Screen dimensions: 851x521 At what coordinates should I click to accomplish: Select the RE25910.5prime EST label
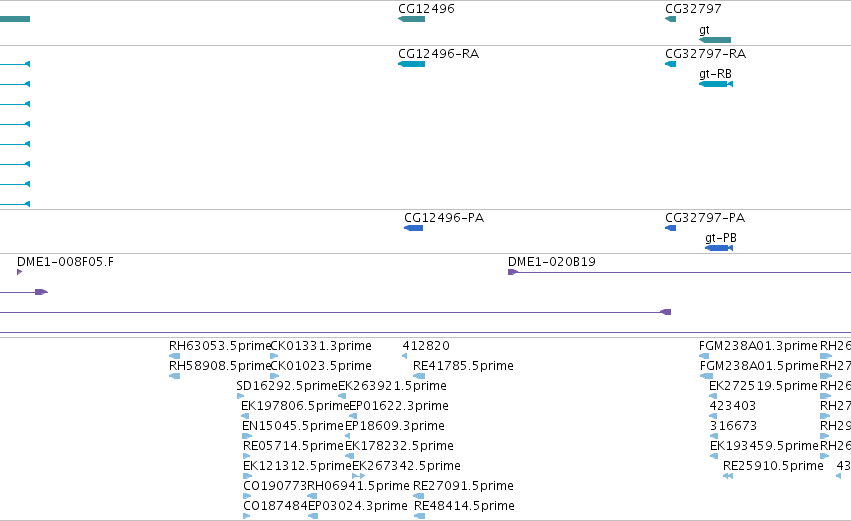pos(773,466)
